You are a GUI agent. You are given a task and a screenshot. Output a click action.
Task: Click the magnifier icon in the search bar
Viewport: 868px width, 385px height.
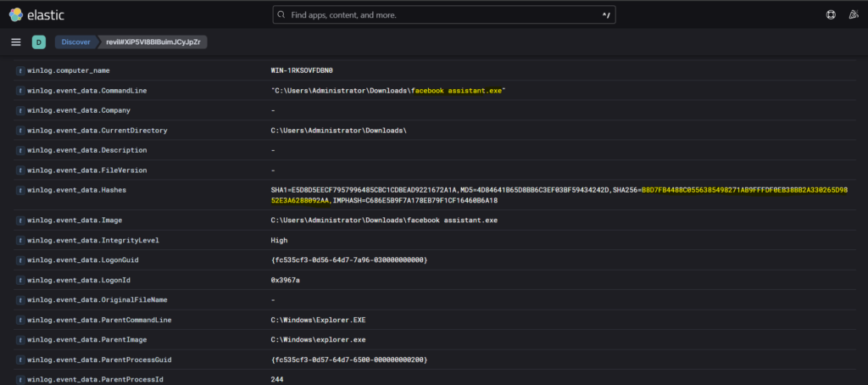pyautogui.click(x=281, y=15)
